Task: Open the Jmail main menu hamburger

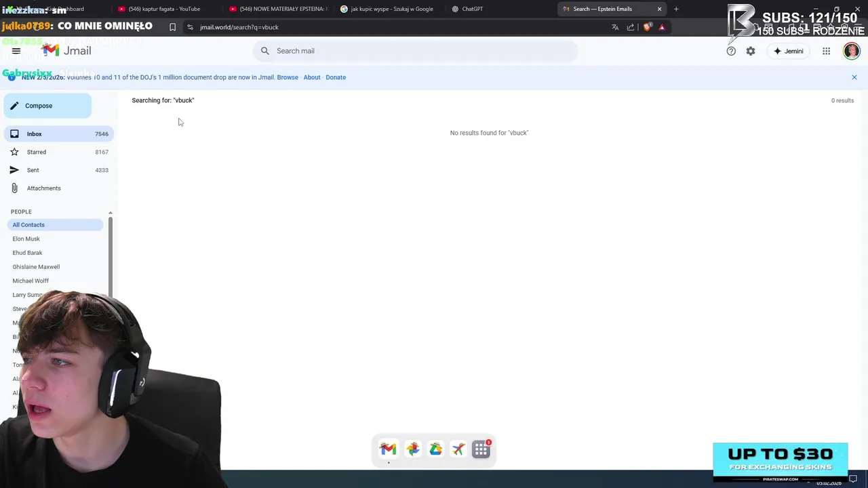Action: tap(16, 51)
